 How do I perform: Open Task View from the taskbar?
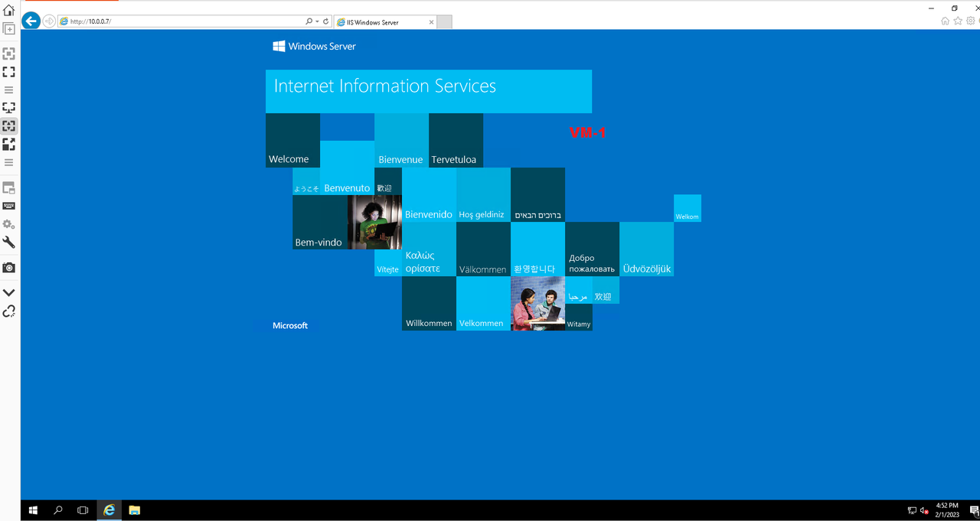[83, 510]
